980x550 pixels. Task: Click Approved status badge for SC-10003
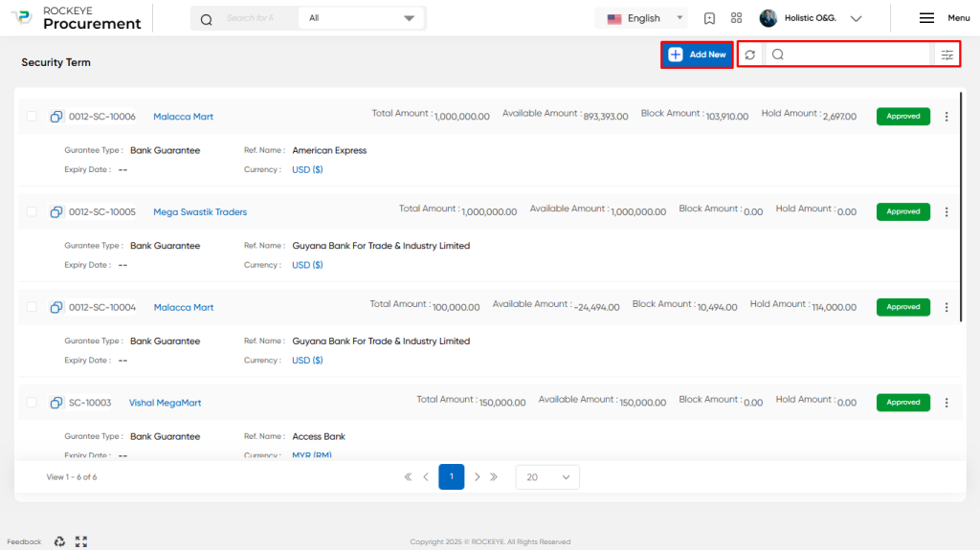click(903, 403)
